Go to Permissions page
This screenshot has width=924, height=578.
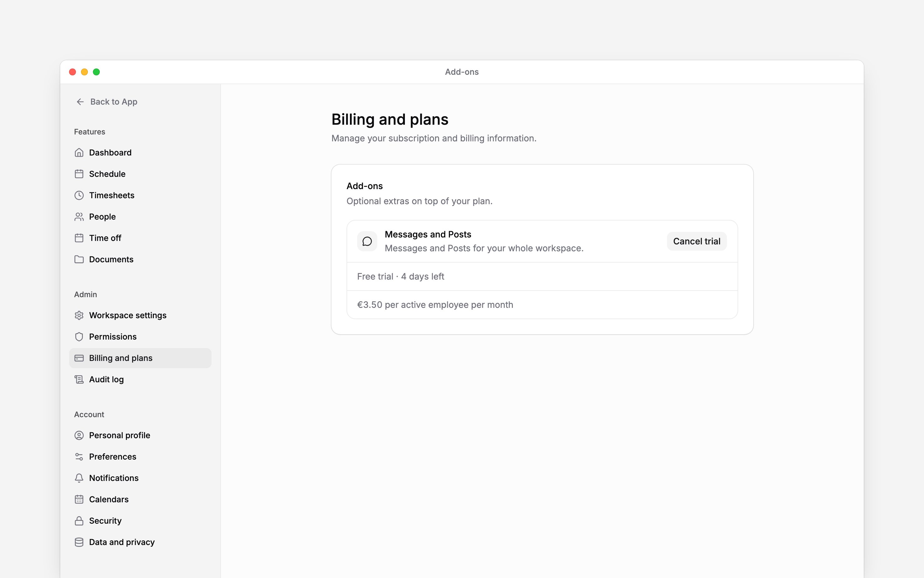point(140,337)
